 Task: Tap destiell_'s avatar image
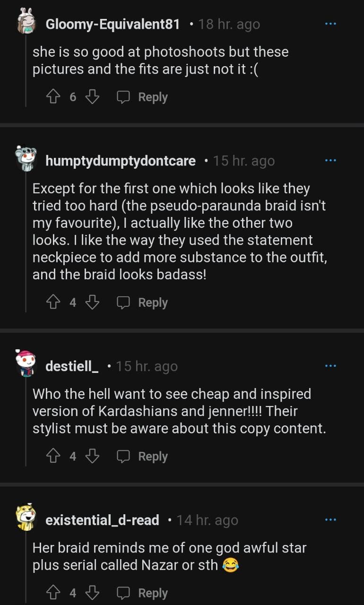tap(26, 364)
